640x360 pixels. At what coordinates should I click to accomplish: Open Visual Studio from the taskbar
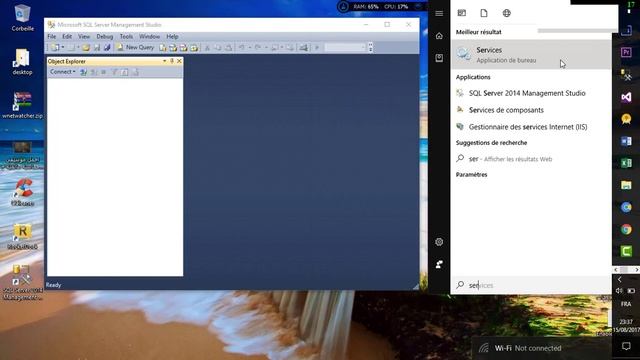point(626,97)
